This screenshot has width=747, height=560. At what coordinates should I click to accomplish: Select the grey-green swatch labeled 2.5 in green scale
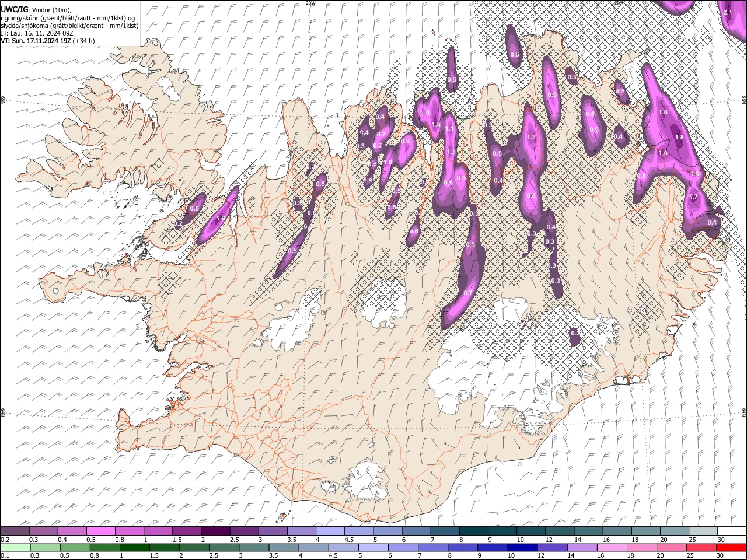pos(224,547)
